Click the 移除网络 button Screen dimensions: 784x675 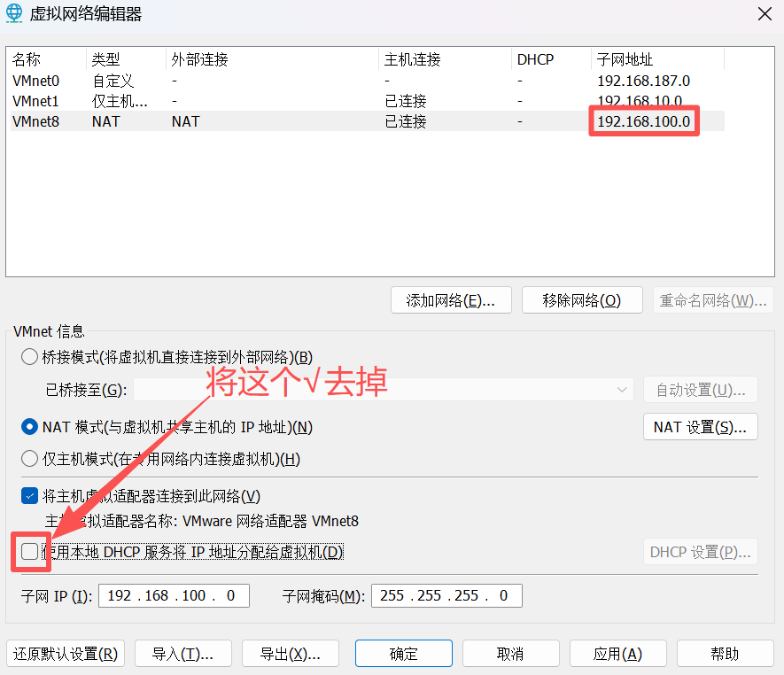(582, 300)
